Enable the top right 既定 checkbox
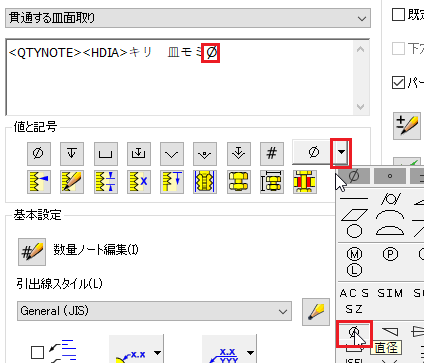The image size is (424, 363). coord(398,15)
